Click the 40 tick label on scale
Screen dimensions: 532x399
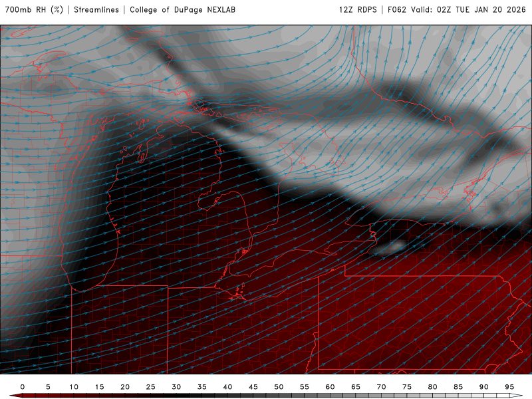click(x=227, y=387)
